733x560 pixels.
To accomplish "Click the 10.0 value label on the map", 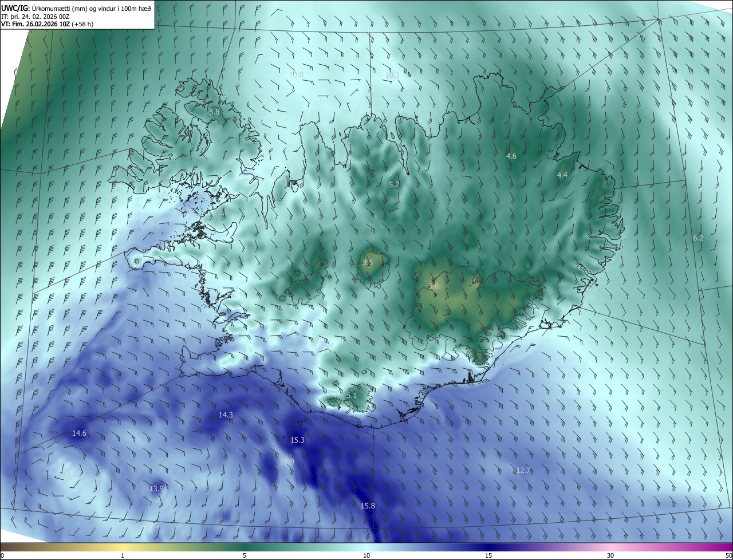I will (296, 75).
